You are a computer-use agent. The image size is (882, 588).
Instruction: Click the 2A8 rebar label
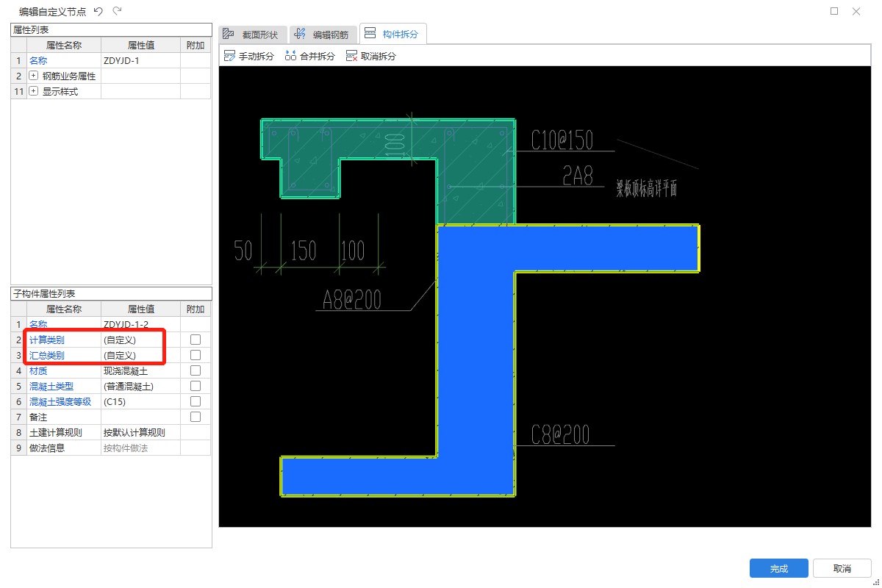(578, 175)
